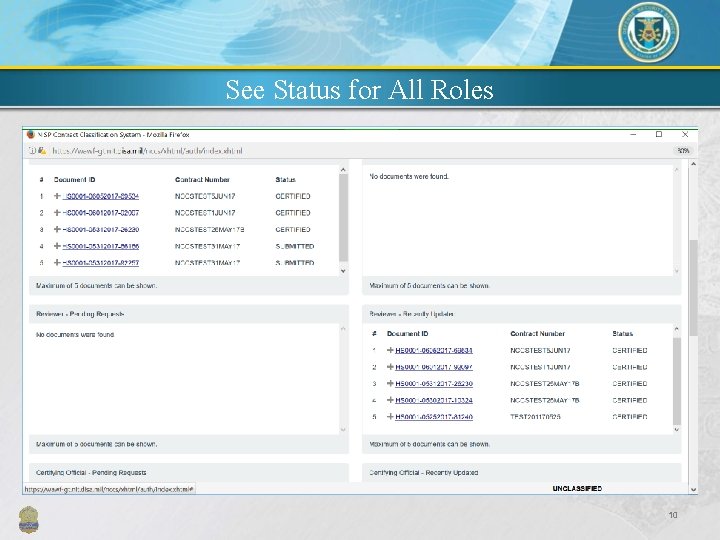
Task: Click scroll-down arrow in Reviewer Recently Updated list
Action: pyautogui.click(x=676, y=429)
